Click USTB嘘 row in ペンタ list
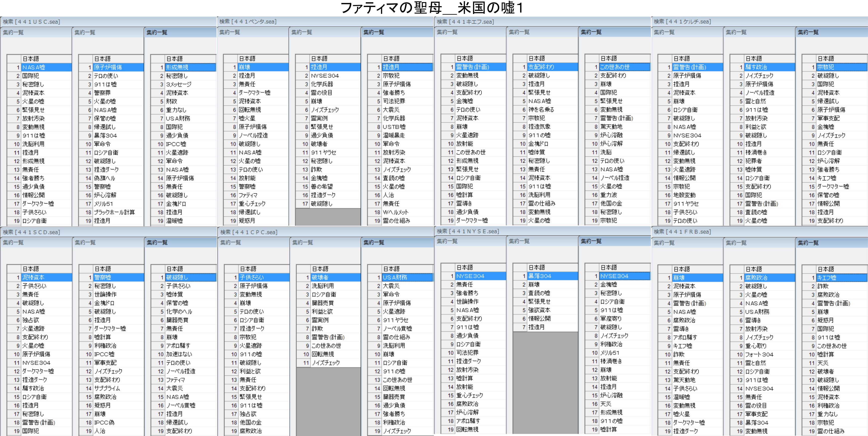The image size is (868, 436). [x=394, y=127]
